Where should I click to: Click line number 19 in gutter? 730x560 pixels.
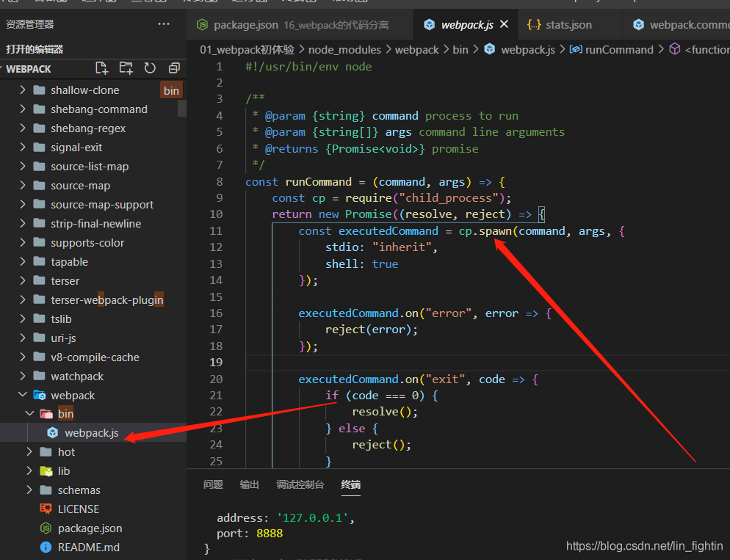pyautogui.click(x=216, y=363)
